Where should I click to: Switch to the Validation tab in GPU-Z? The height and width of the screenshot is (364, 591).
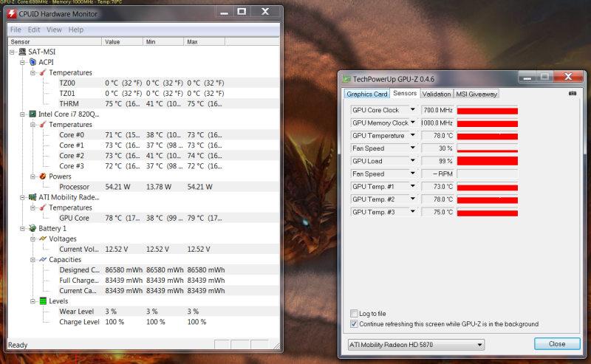coord(437,94)
